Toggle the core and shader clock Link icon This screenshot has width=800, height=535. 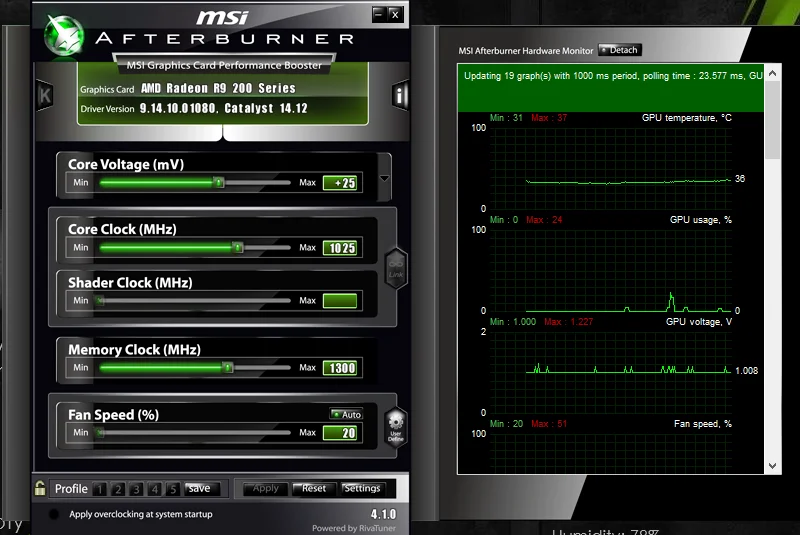point(396,269)
